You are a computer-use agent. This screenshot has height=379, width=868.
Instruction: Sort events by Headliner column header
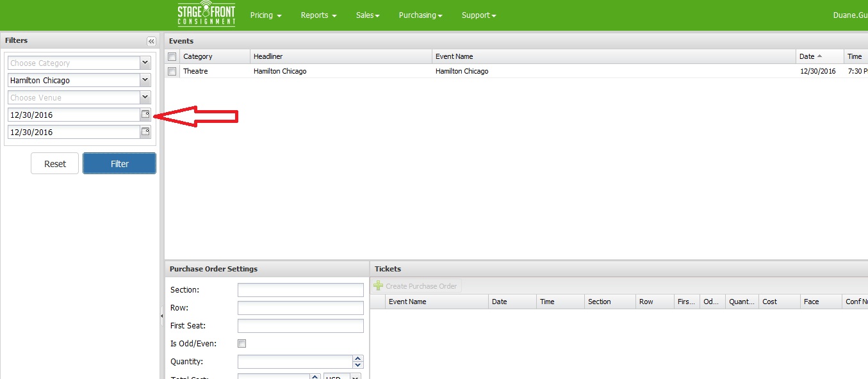click(341, 56)
